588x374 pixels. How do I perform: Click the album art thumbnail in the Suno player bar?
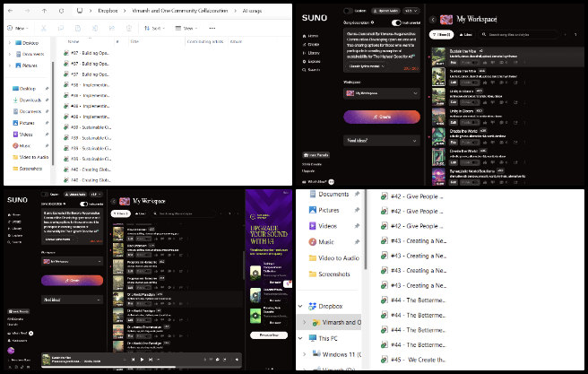click(46, 360)
